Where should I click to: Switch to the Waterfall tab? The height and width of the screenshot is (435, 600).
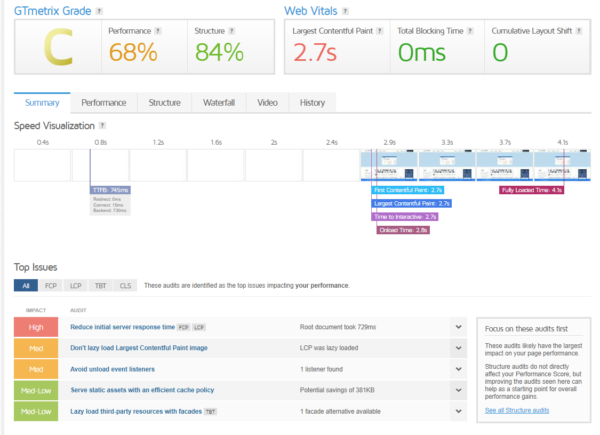tap(217, 102)
